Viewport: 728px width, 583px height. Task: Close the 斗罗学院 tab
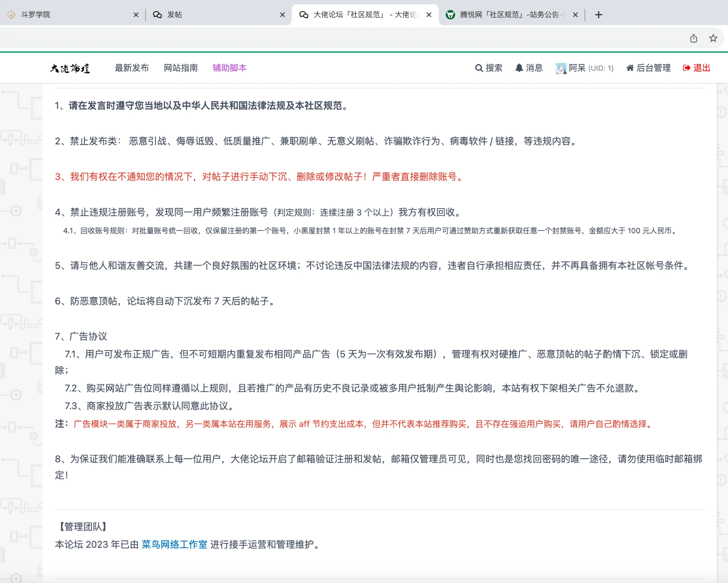[x=136, y=15]
